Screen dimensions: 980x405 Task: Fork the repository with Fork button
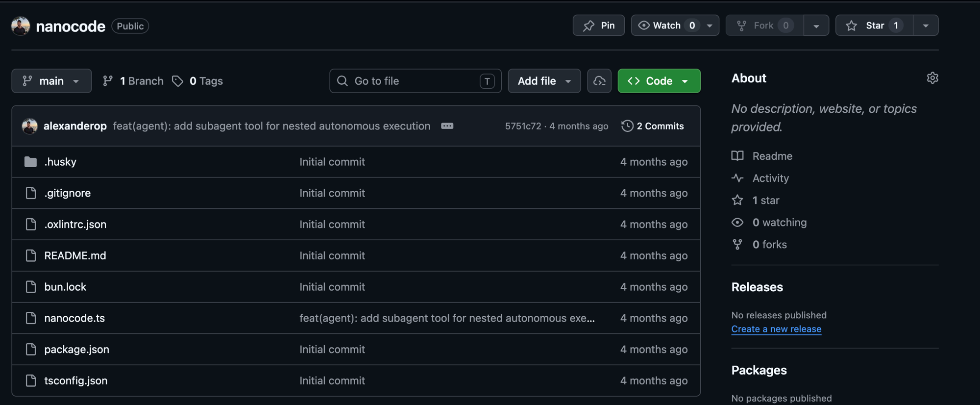pyautogui.click(x=764, y=25)
